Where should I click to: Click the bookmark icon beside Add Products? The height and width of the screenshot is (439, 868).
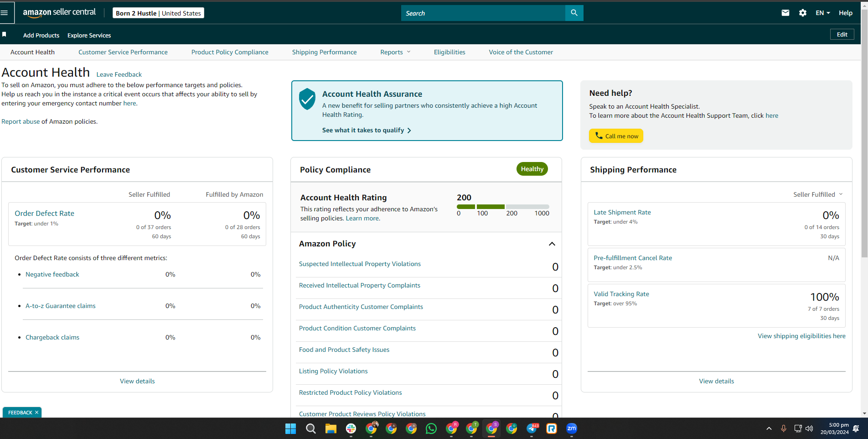point(4,35)
